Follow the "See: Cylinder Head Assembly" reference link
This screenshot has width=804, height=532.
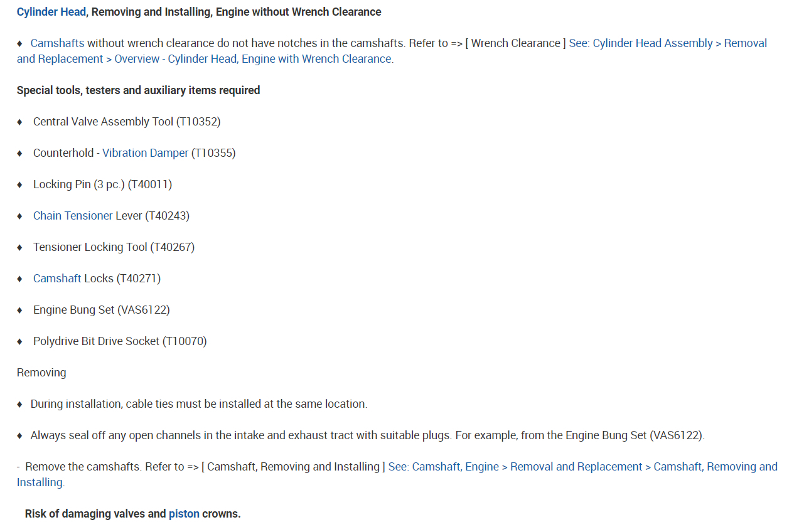coord(640,43)
